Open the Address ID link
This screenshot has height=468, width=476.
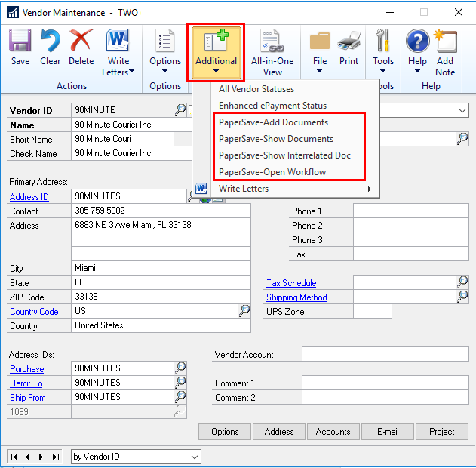tap(29, 197)
